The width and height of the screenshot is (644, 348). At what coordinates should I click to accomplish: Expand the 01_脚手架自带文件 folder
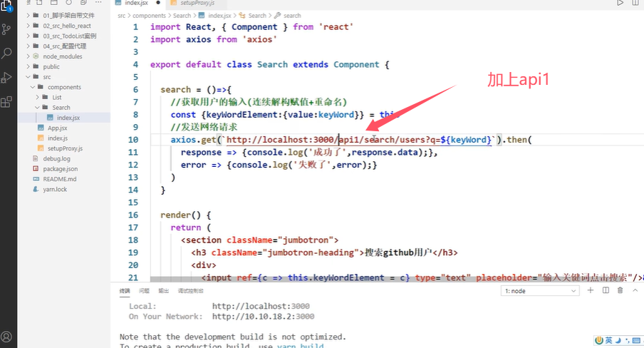pos(63,15)
